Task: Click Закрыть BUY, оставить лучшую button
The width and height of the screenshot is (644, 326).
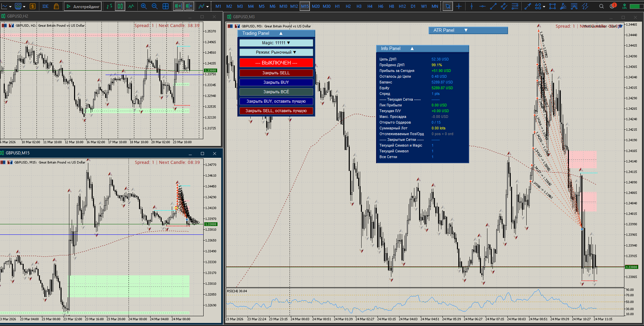Action: click(276, 101)
